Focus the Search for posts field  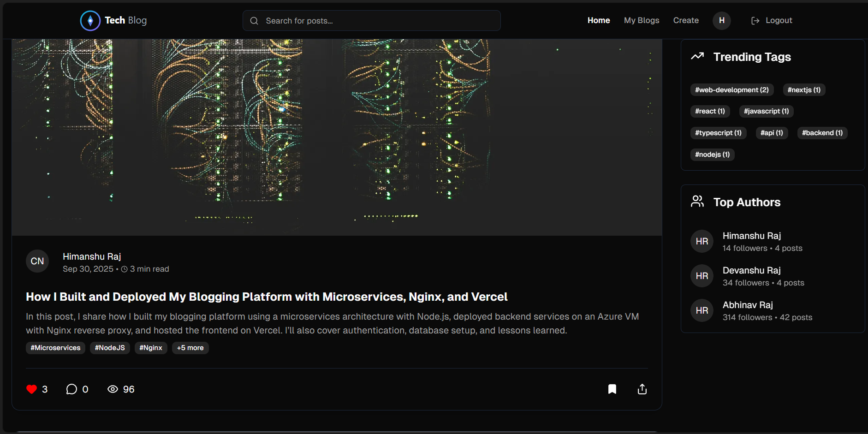[x=371, y=21]
